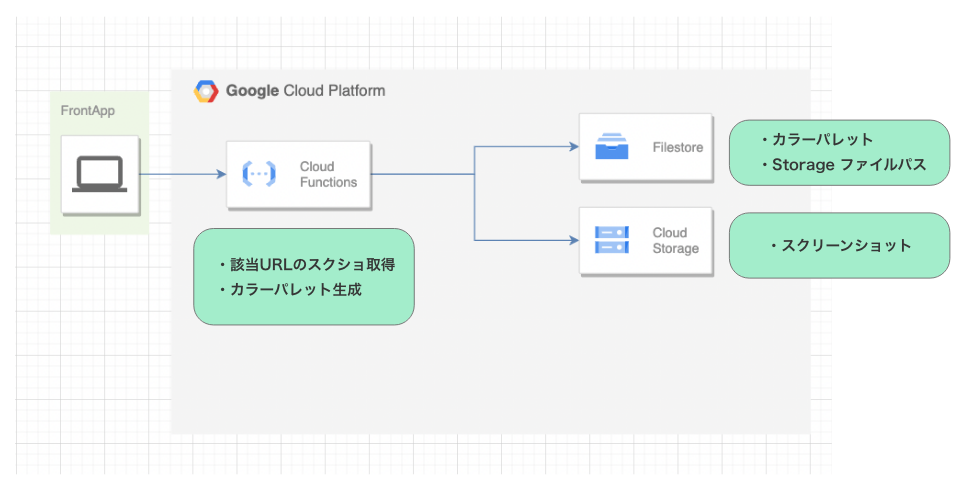Click the "該当URLのスクショ取得" note line
Image resolution: width=971 pixels, height=498 pixels.
pyautogui.click(x=307, y=264)
